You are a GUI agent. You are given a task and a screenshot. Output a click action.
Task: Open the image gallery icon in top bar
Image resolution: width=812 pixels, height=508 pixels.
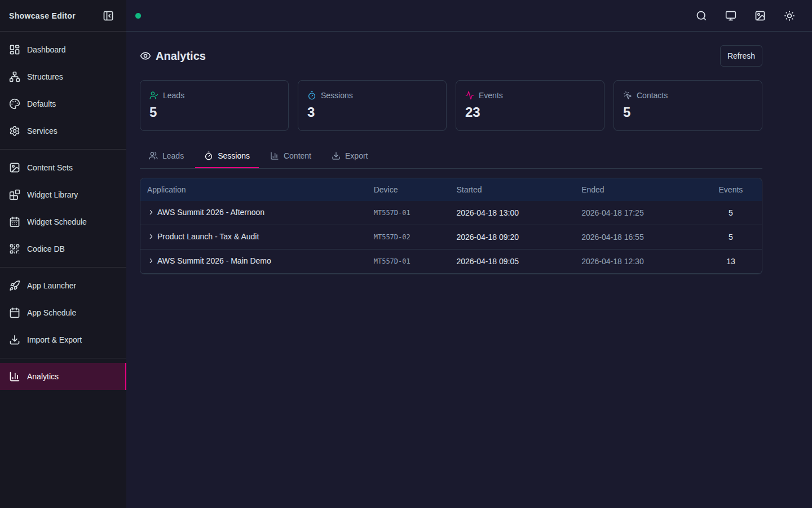pyautogui.click(x=760, y=16)
